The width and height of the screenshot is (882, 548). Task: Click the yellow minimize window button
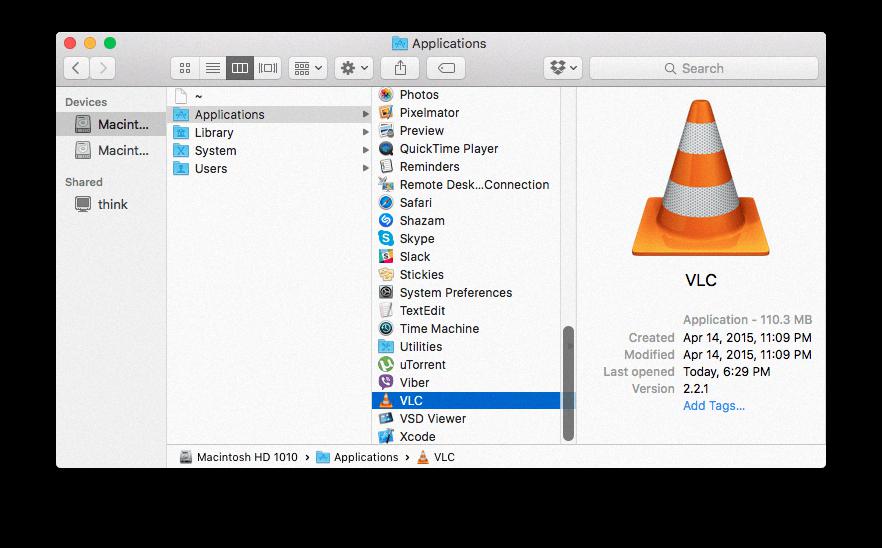tap(90, 43)
